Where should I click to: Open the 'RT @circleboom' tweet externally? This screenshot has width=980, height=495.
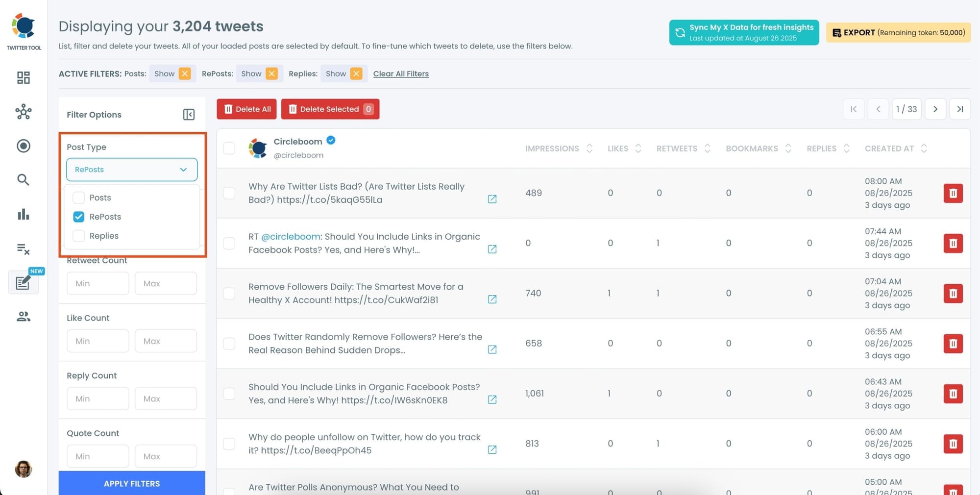(492, 249)
